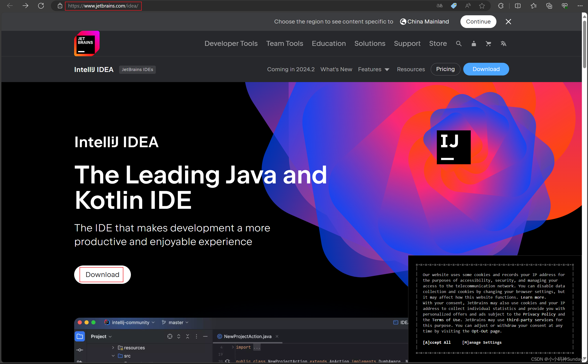Open the shopping cart icon
588x364 pixels.
(488, 44)
